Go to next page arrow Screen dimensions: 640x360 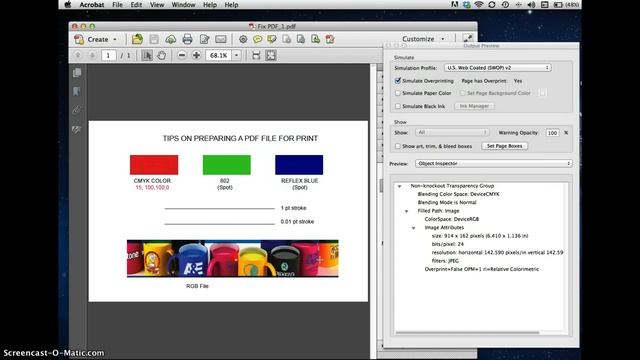click(92, 55)
